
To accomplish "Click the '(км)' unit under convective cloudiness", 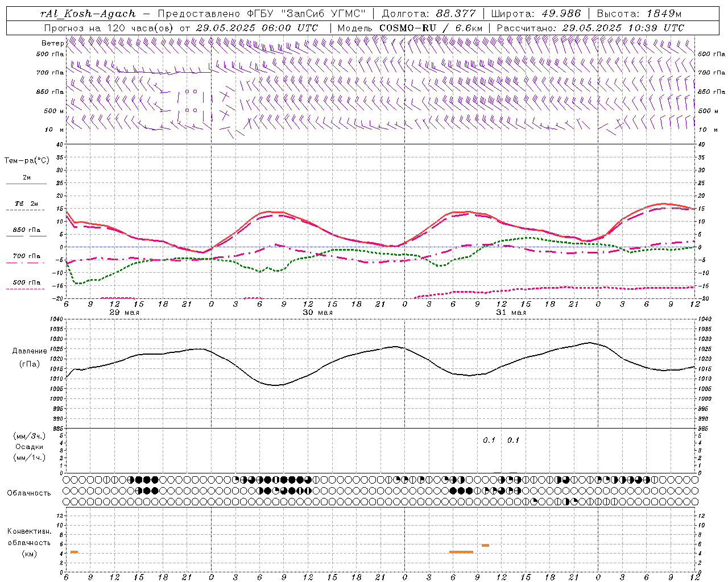I will click(x=29, y=554).
